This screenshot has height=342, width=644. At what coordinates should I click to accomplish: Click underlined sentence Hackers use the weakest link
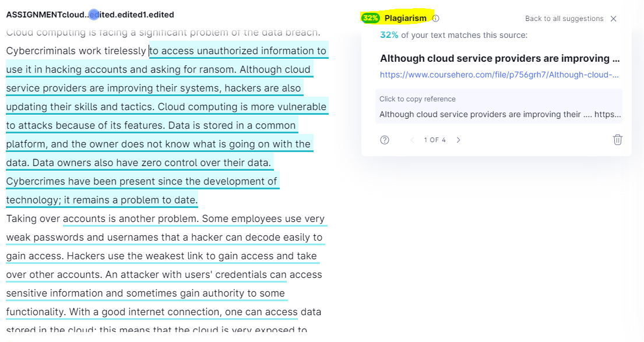pyautogui.click(x=192, y=256)
